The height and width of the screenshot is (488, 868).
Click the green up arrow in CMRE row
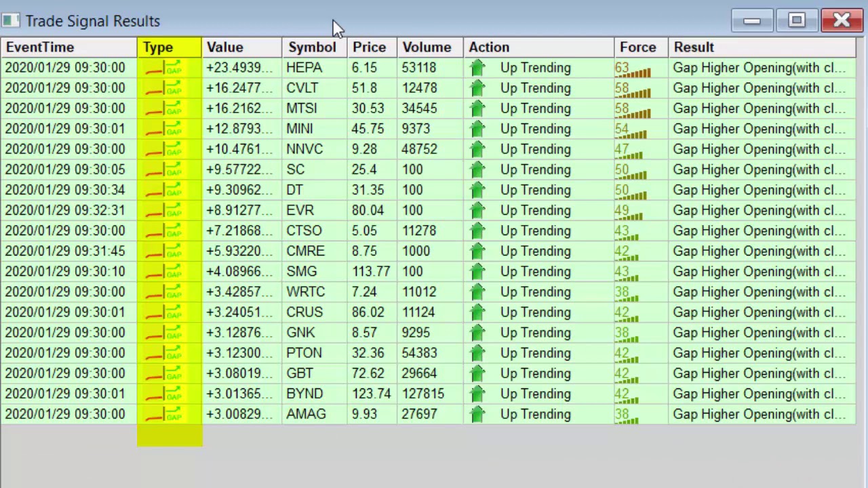(477, 251)
